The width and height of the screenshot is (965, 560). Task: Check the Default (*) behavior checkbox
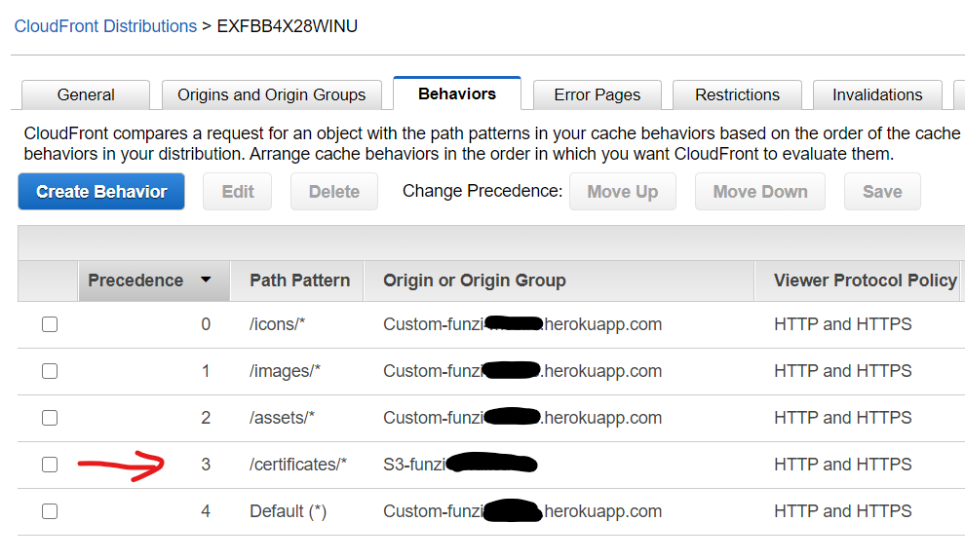50,511
